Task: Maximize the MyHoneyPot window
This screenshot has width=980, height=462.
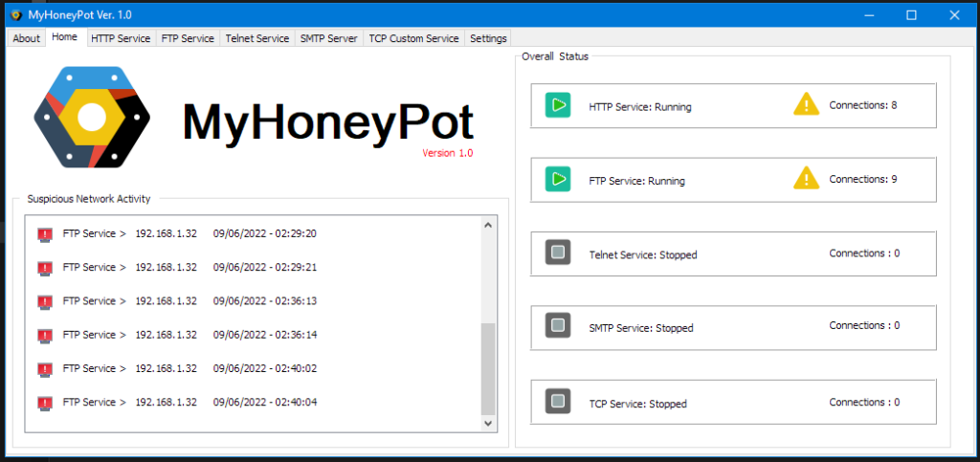Action: pos(912,15)
